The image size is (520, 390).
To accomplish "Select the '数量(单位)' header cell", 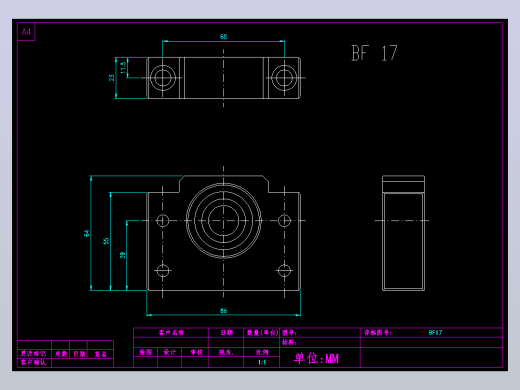I will point(262,332).
